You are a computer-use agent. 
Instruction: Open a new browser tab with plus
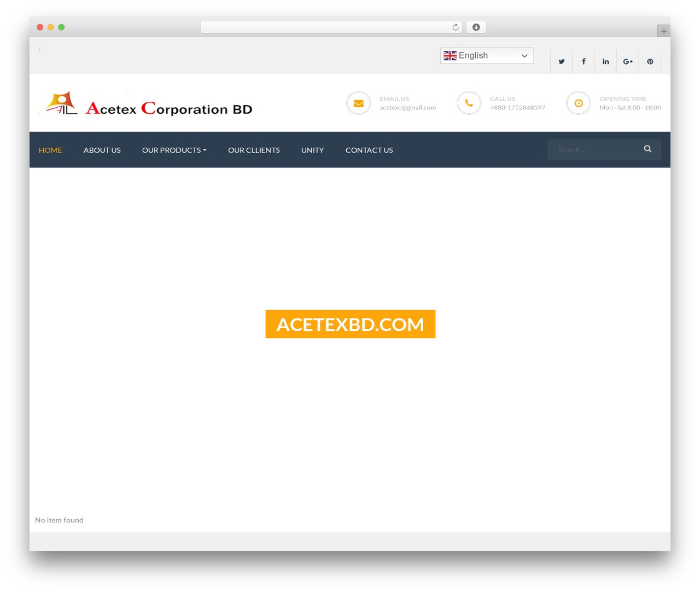[663, 31]
